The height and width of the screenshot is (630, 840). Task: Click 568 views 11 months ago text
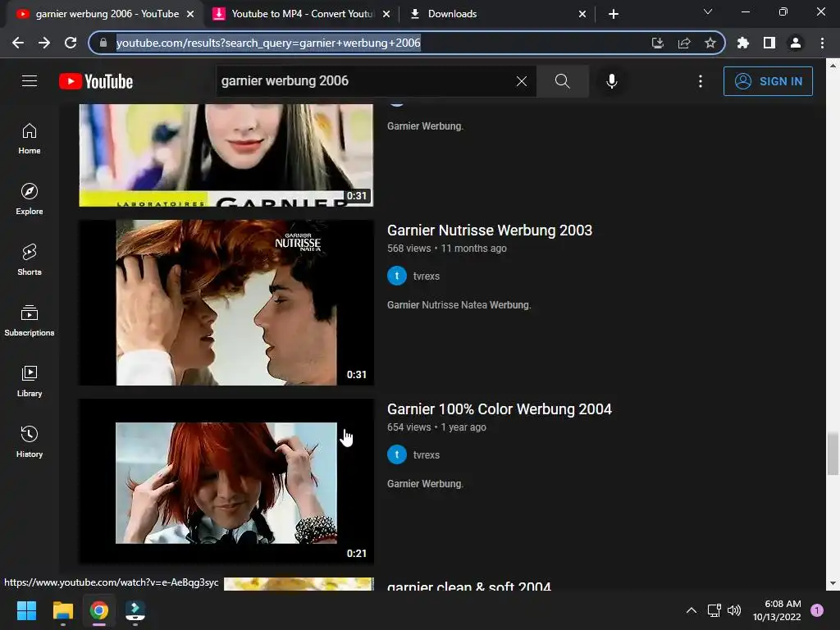447,249
